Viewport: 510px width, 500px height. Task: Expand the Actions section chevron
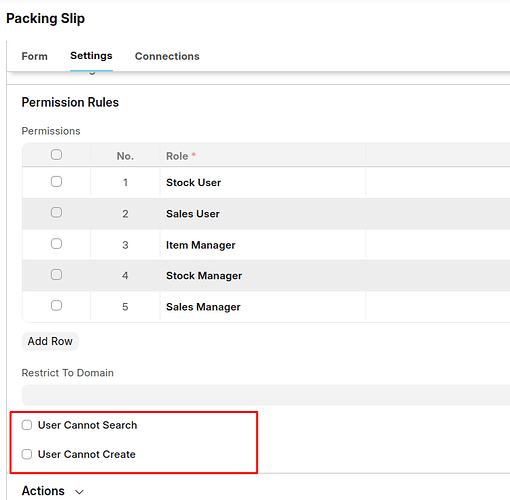[79, 492]
